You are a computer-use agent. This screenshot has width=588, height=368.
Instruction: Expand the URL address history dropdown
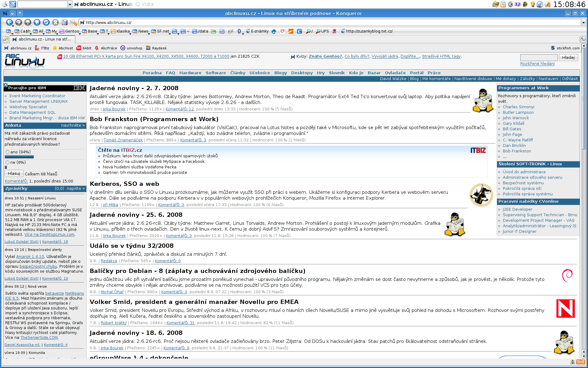coord(583,22)
